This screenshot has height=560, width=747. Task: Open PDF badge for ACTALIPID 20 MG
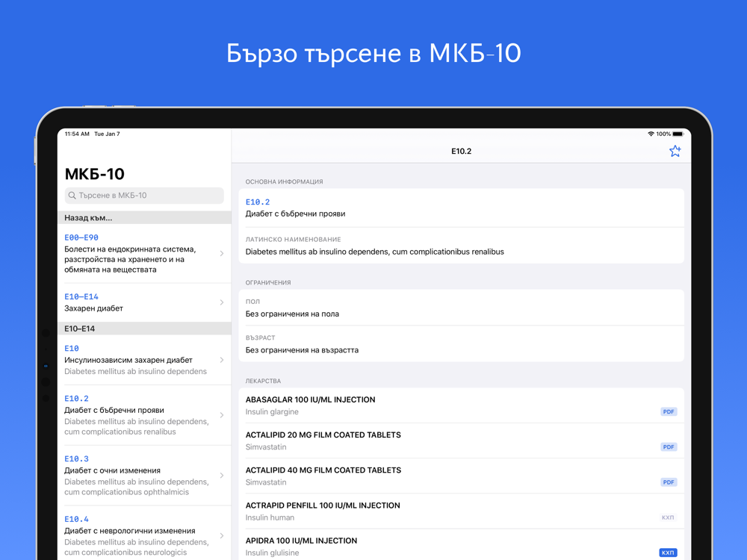point(669,447)
